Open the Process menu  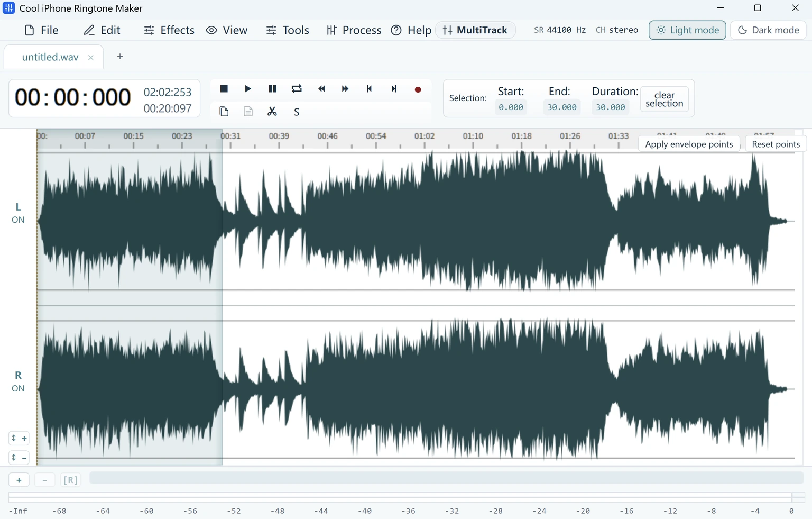coord(354,30)
